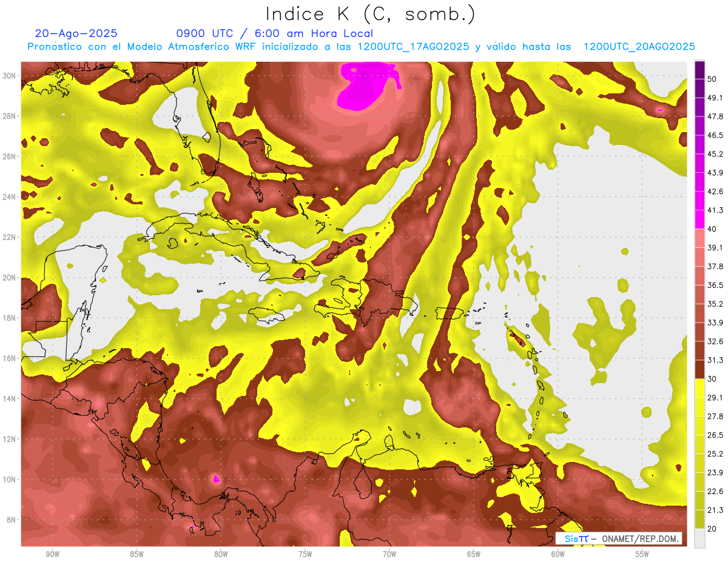The image size is (728, 562).
Task: Click '0900 UTC / 6:00 am Hora Local' text
Action: (275, 33)
